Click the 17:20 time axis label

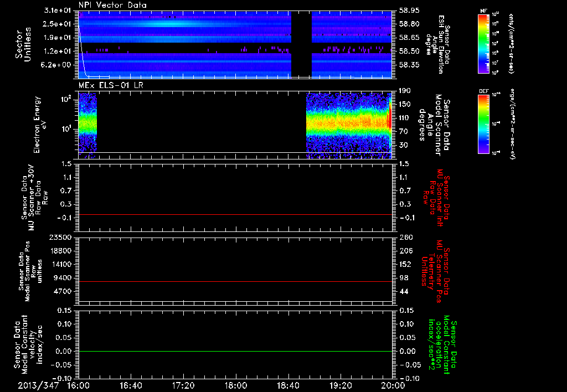tap(183, 385)
